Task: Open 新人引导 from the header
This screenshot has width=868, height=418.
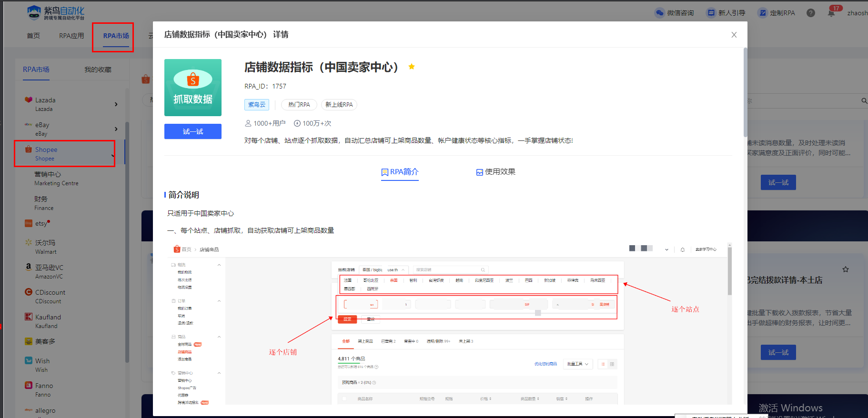Action: coord(726,13)
